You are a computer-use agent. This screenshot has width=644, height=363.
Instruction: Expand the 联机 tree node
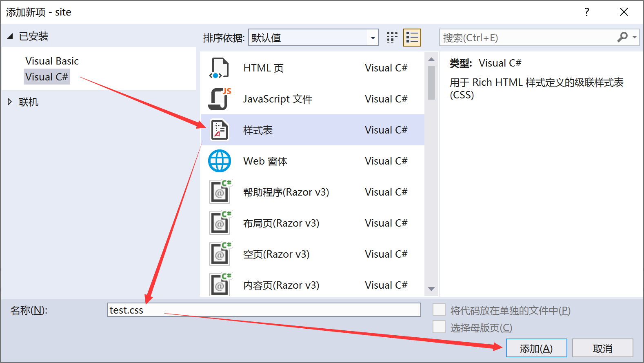(x=10, y=102)
